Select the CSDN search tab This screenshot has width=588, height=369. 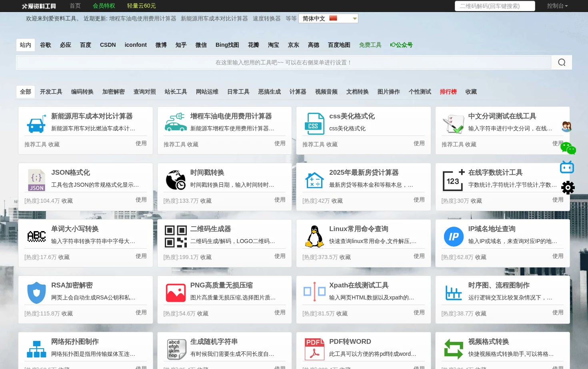click(x=108, y=45)
